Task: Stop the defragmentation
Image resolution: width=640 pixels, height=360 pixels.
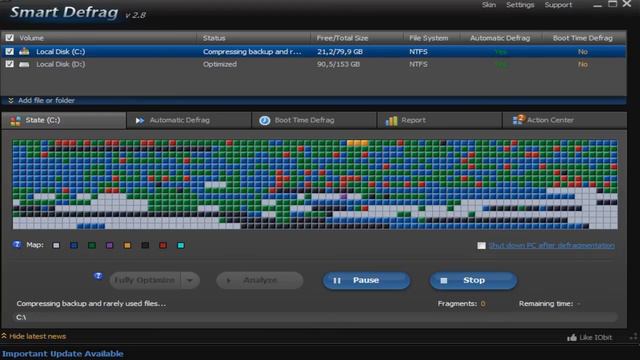Action: coord(473,280)
